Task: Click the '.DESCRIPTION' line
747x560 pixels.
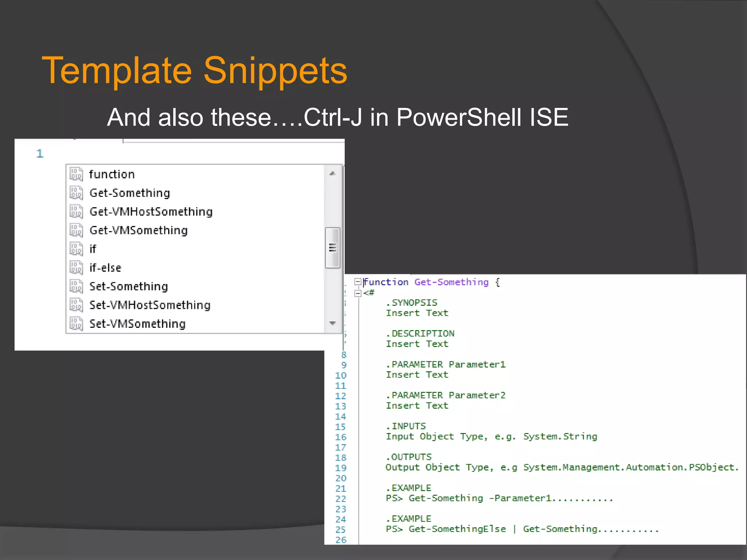Action: pyautogui.click(x=420, y=334)
